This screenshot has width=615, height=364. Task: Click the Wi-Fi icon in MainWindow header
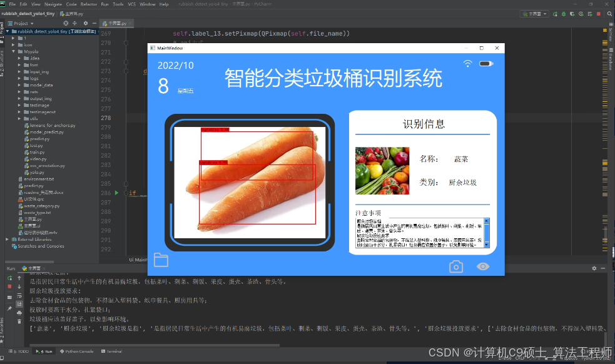(x=467, y=63)
